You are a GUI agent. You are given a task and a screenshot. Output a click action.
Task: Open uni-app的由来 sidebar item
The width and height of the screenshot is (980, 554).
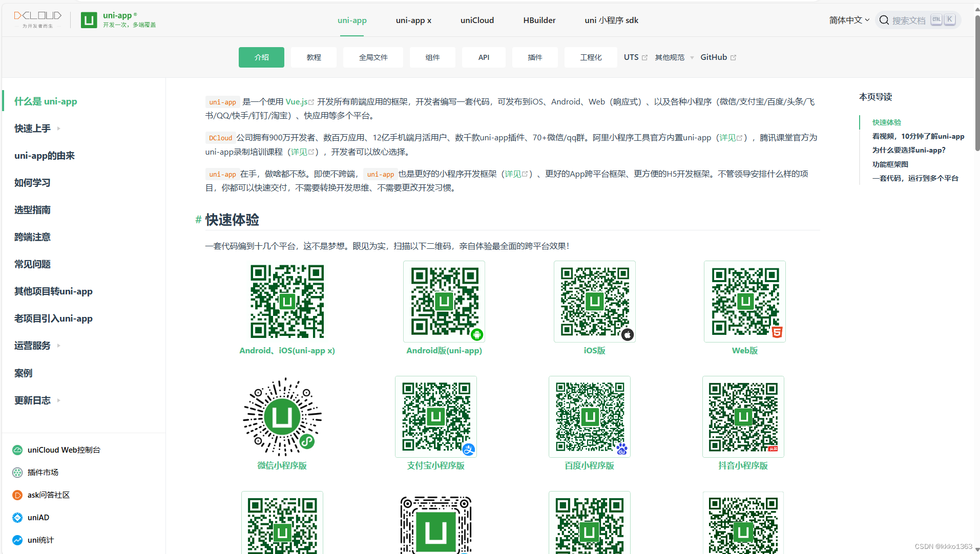click(45, 156)
